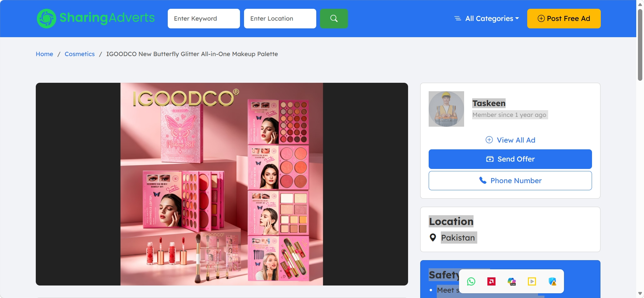This screenshot has width=644, height=298.
Task: Click the green search magnifier button
Action: pos(334,19)
